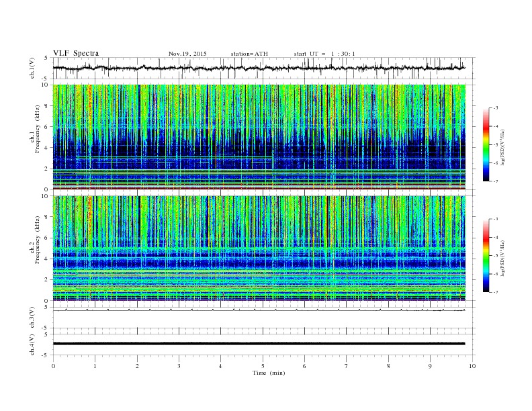Select the "start UT = 1 :30: 1" text
Screen dimensions: 532x411
coord(324,54)
